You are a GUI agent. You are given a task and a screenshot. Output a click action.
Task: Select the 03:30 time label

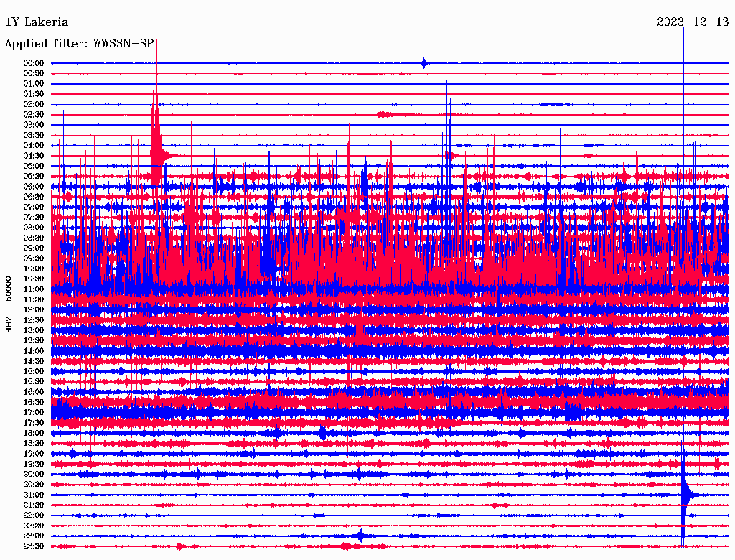coord(34,136)
